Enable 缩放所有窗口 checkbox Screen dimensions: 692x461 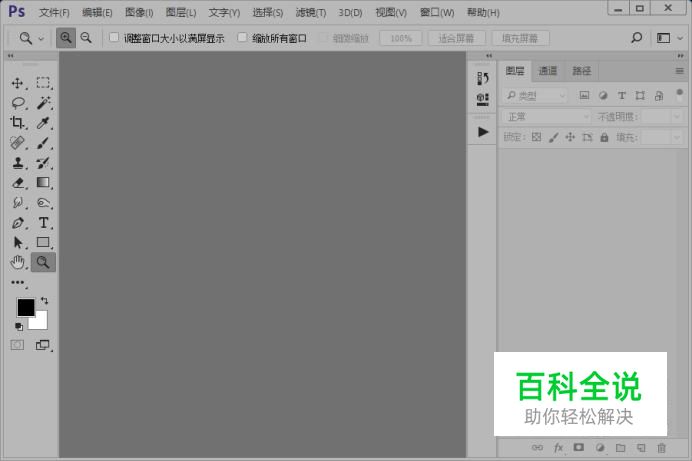(x=242, y=37)
